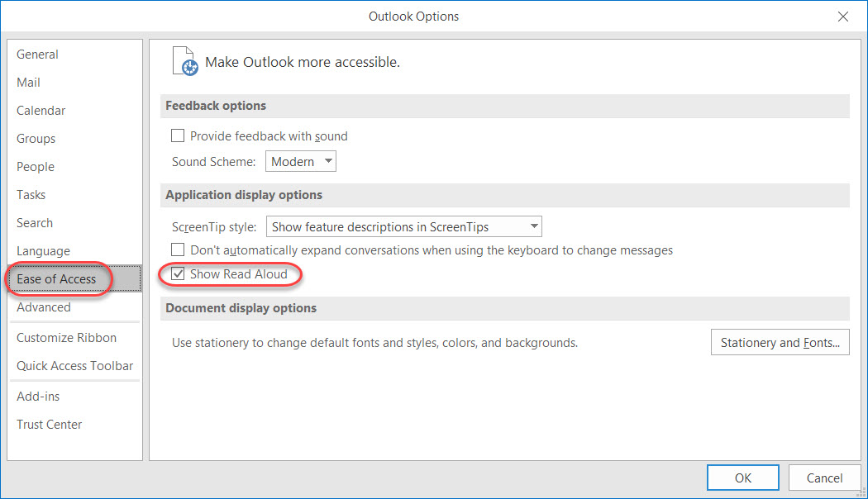
Task: Dismiss the dialog with Cancel
Action: point(824,478)
